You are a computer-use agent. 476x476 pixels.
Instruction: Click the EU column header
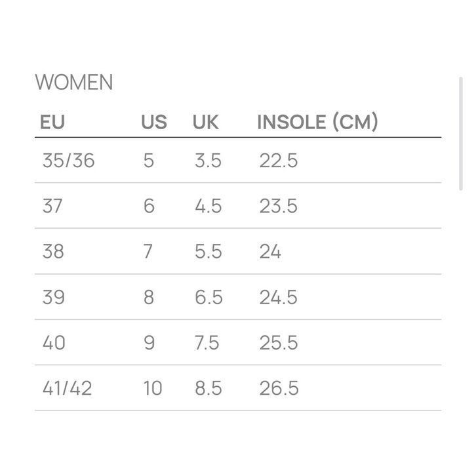click(52, 123)
